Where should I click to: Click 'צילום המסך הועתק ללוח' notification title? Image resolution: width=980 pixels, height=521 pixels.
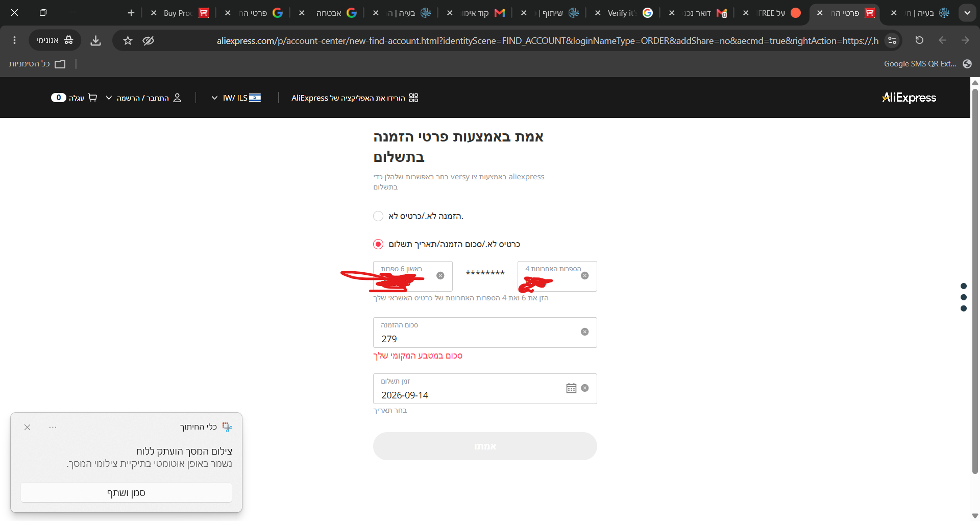pyautogui.click(x=184, y=452)
